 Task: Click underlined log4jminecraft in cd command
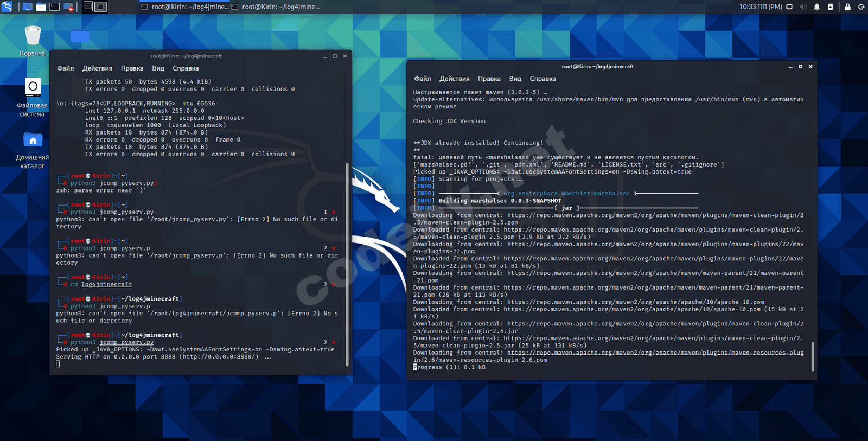pyautogui.click(x=106, y=284)
